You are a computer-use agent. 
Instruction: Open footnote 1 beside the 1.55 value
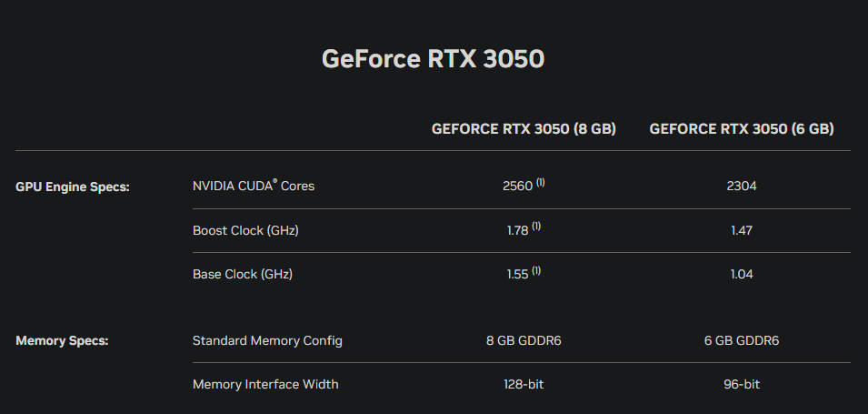536,270
